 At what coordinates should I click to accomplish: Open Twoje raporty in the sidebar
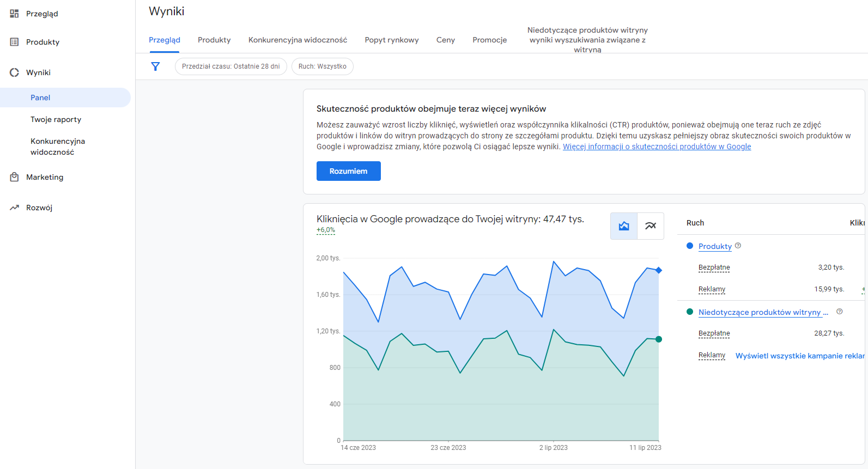point(56,119)
